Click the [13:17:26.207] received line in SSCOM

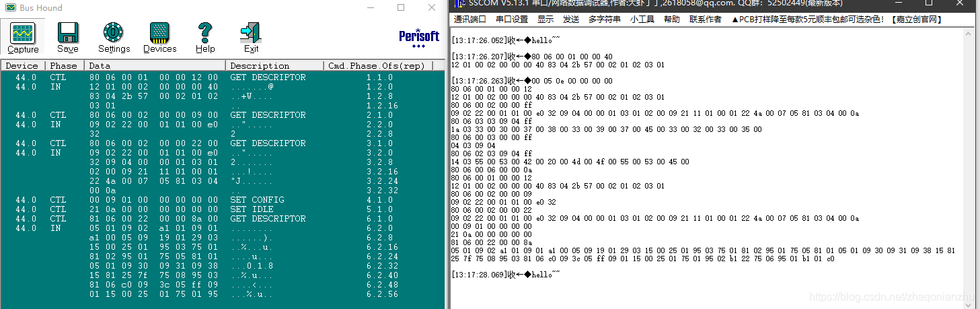click(533, 57)
